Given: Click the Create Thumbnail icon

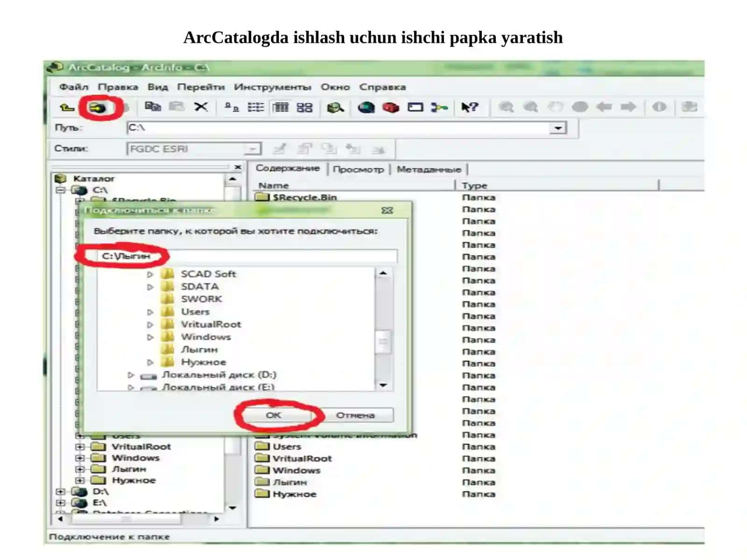Looking at the screenshot, I should pos(690,107).
